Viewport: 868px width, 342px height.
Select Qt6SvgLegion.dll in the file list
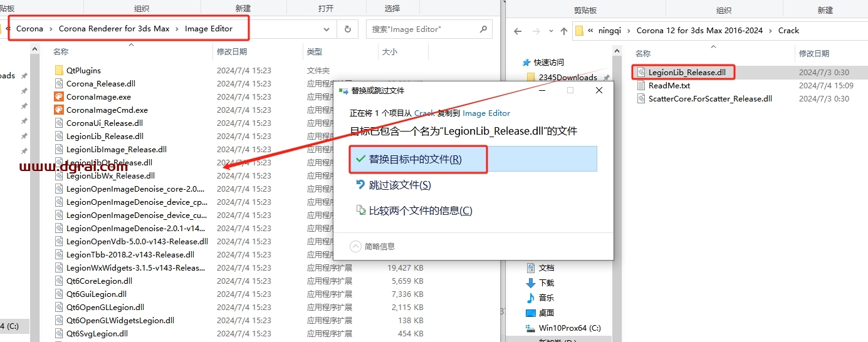(97, 334)
